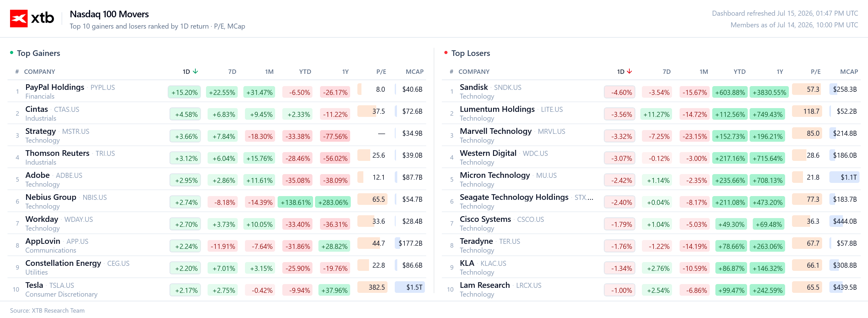Click Sandisk's +3830.55% 1Y return cell
This screenshot has width=868, height=318.
point(769,92)
